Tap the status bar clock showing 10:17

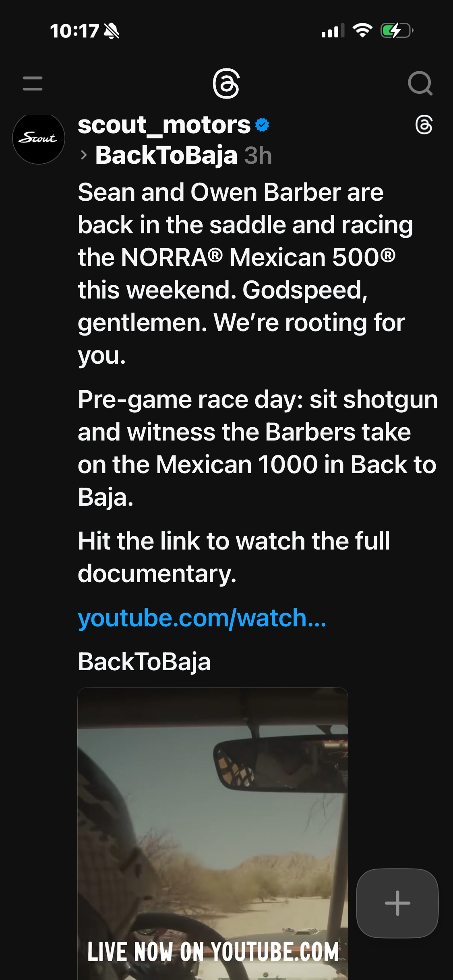click(x=74, y=31)
